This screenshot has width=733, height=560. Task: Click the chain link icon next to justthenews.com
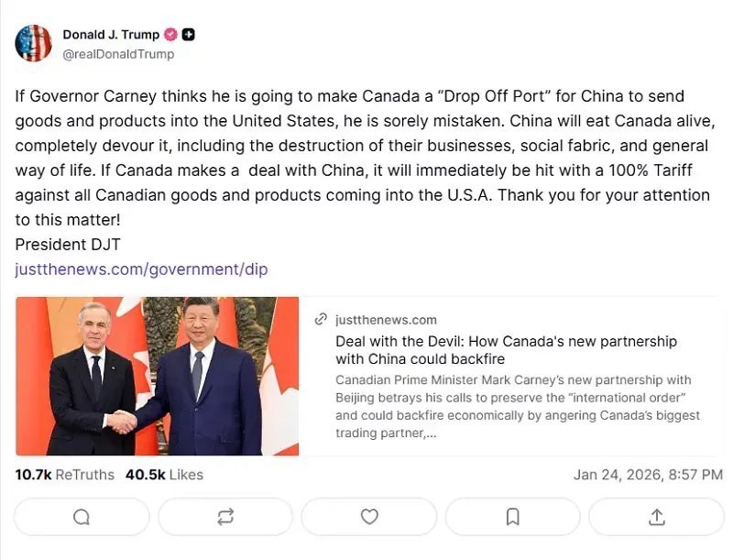(320, 320)
